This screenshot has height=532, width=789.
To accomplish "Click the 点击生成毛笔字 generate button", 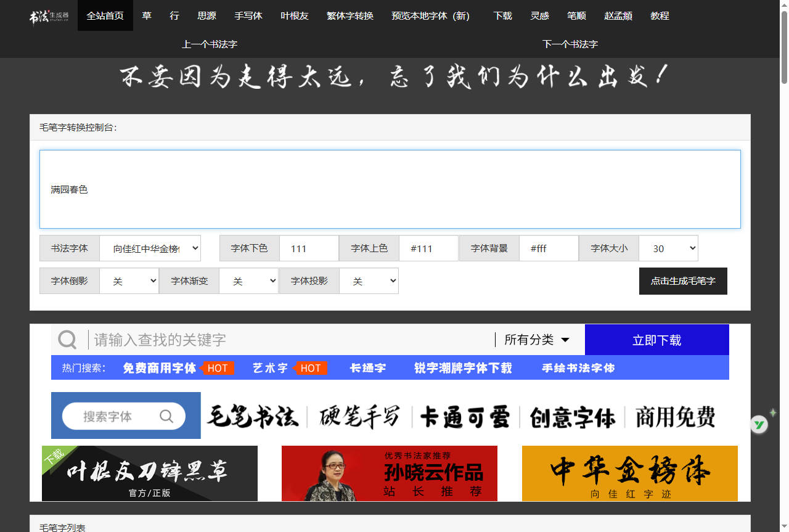I will click(x=683, y=280).
